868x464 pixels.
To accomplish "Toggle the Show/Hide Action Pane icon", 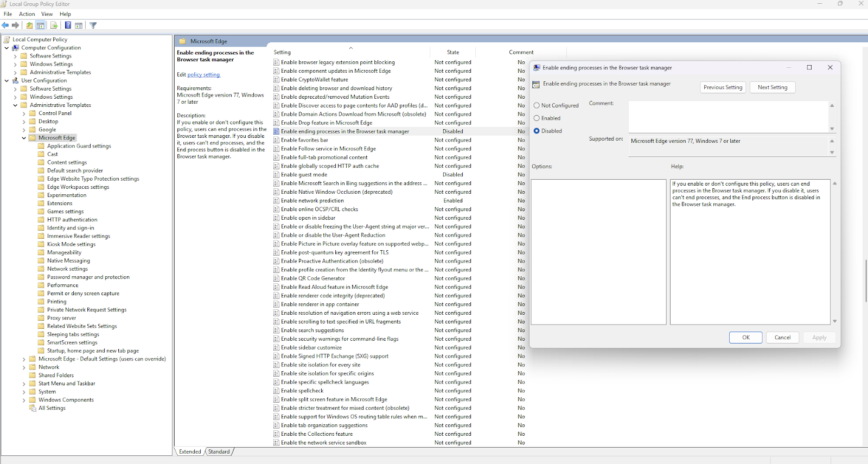I will (x=79, y=26).
